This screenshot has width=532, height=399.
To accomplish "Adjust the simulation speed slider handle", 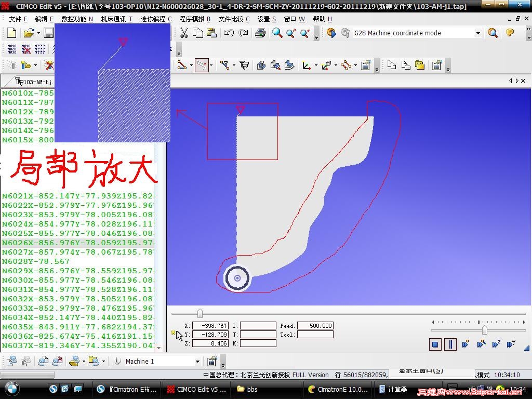I will [485, 330].
